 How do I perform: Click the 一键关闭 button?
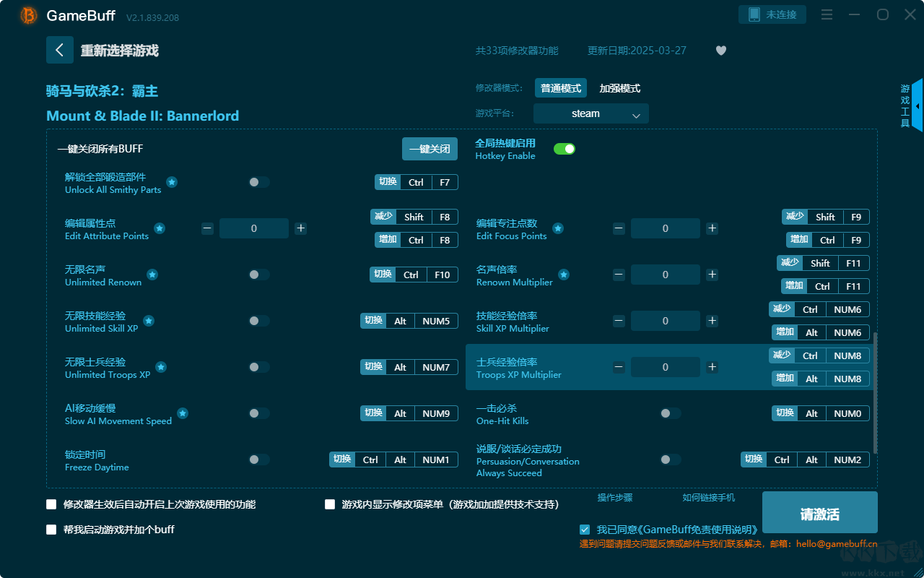pos(430,149)
